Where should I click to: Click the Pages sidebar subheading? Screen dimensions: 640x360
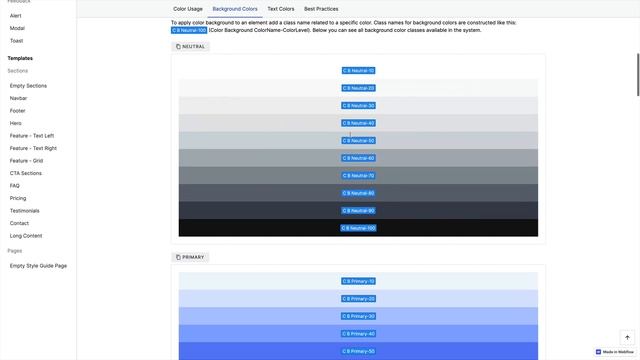(15, 251)
